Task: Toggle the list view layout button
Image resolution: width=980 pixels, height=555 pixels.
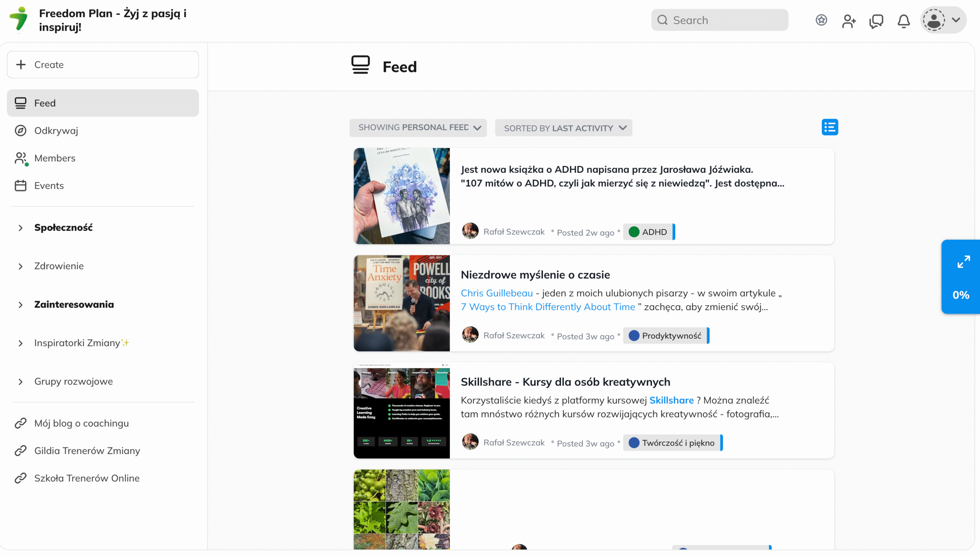Action: 830,127
